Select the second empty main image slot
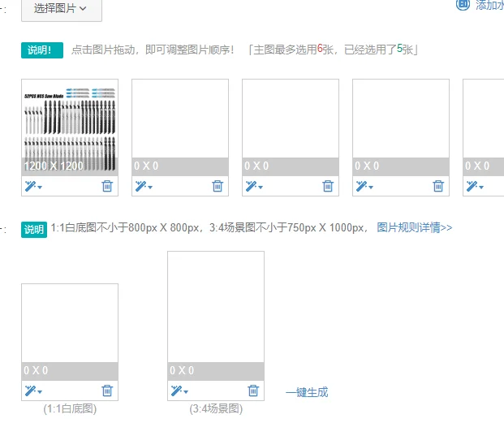The image size is (504, 423). [x=180, y=127]
